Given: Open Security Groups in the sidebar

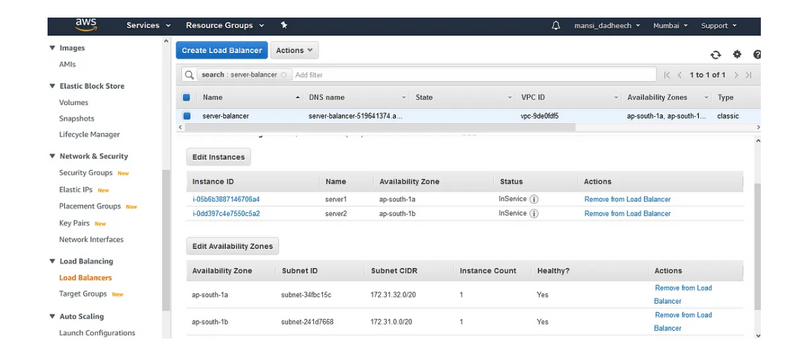Looking at the screenshot, I should coord(86,173).
